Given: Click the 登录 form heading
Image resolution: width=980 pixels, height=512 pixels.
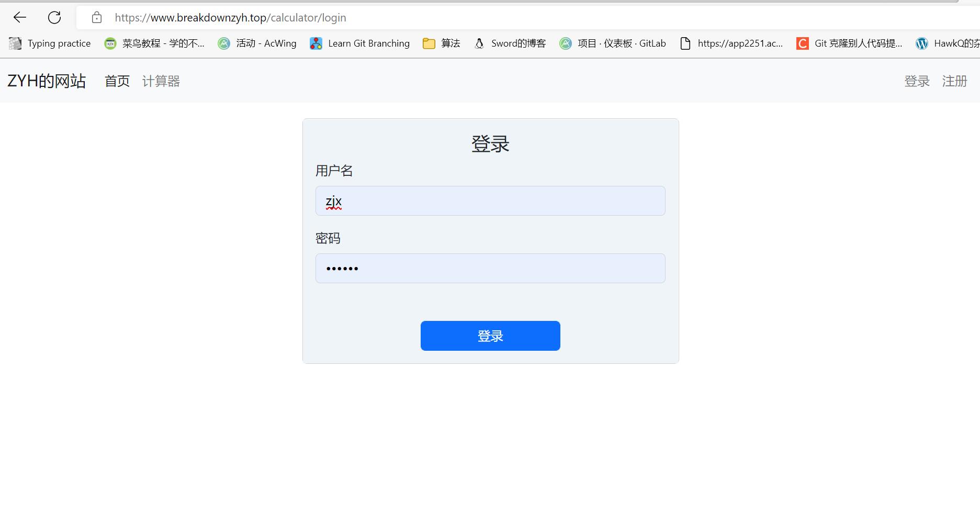Looking at the screenshot, I should (x=490, y=144).
